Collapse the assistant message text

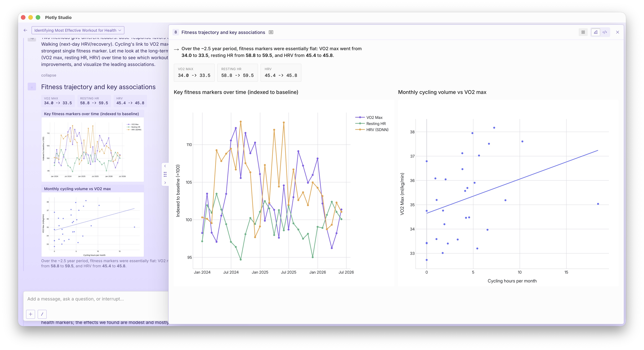48,75
